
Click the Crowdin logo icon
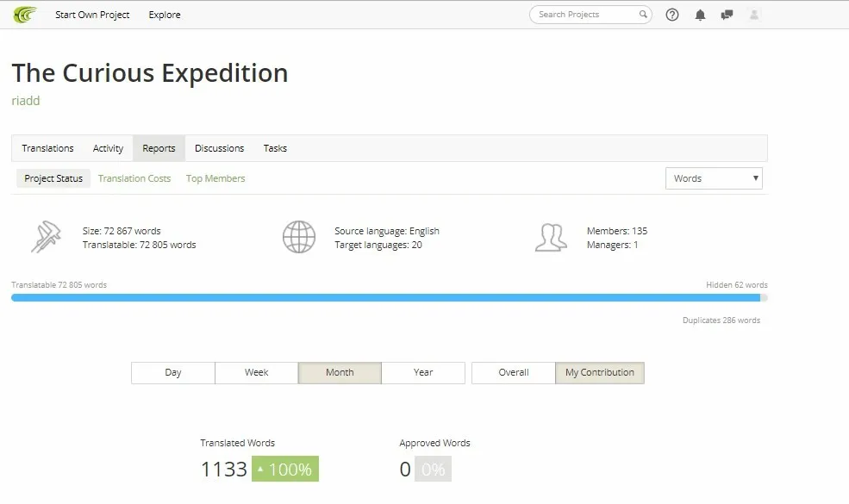coord(25,15)
